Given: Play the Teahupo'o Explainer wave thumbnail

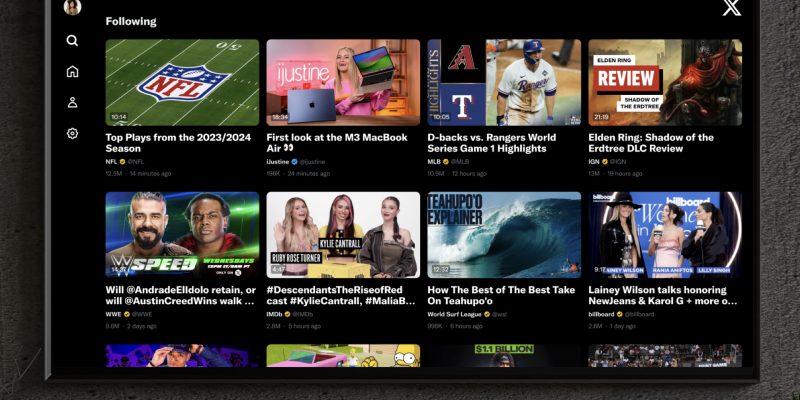Looking at the screenshot, I should [x=504, y=235].
